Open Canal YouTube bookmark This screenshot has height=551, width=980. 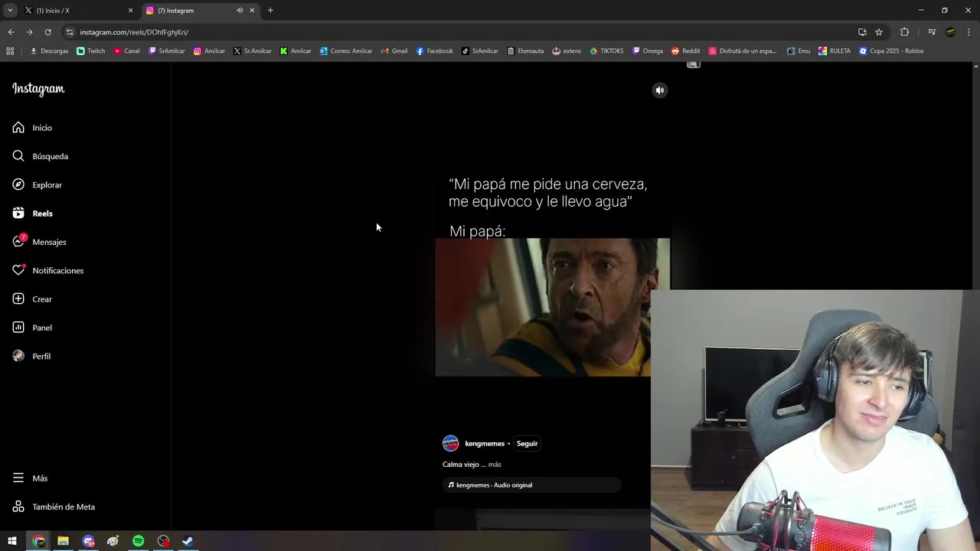[126, 51]
